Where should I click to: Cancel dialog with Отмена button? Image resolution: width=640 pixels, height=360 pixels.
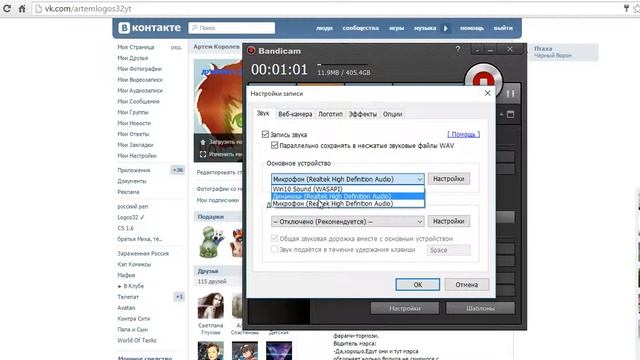467,284
